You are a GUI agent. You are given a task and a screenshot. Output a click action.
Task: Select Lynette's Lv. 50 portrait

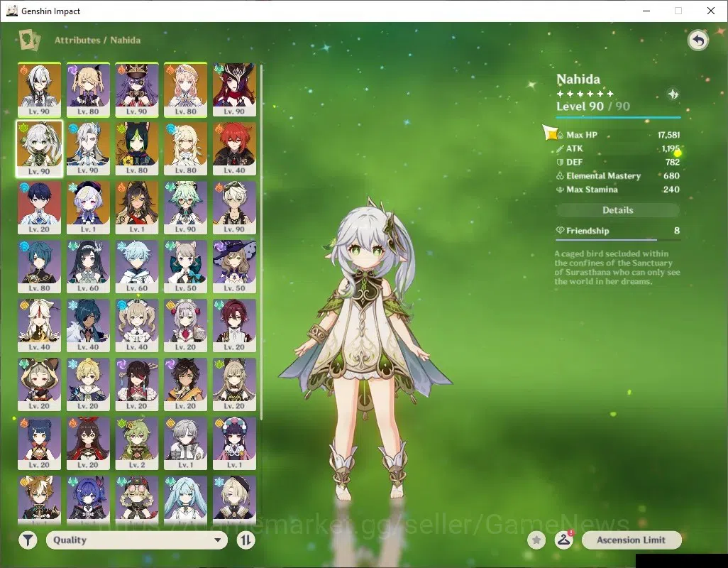186,266
